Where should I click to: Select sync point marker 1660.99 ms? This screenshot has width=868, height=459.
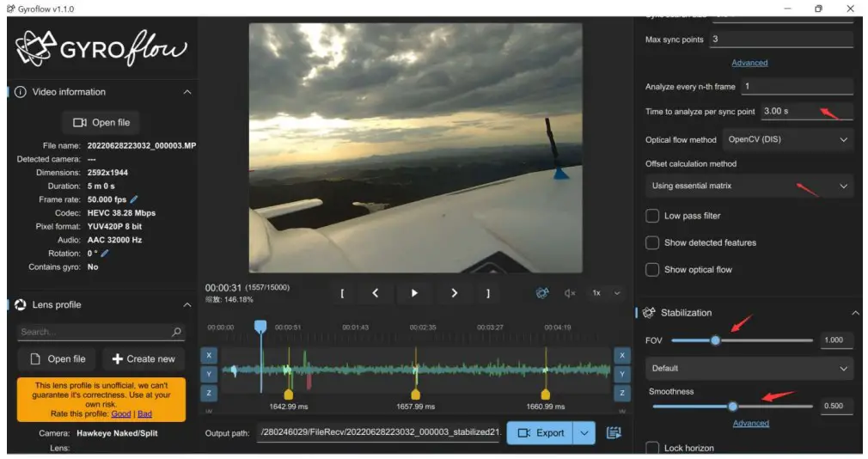(x=545, y=395)
